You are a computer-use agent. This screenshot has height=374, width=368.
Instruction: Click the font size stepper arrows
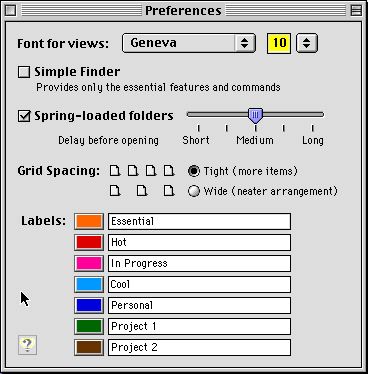pyautogui.click(x=307, y=43)
